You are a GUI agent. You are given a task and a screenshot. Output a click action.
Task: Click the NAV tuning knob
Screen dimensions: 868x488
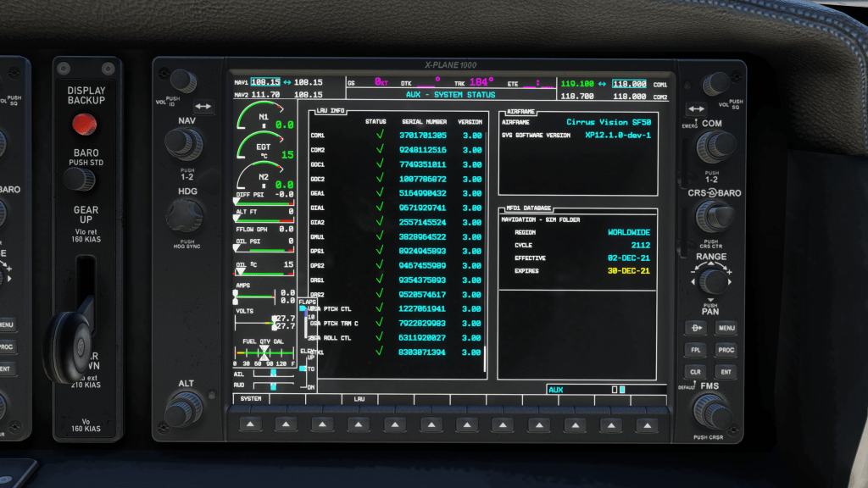point(183,144)
